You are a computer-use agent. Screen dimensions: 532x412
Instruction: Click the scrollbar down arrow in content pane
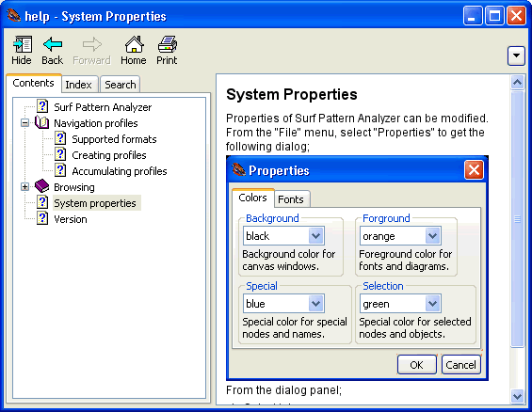[518, 396]
